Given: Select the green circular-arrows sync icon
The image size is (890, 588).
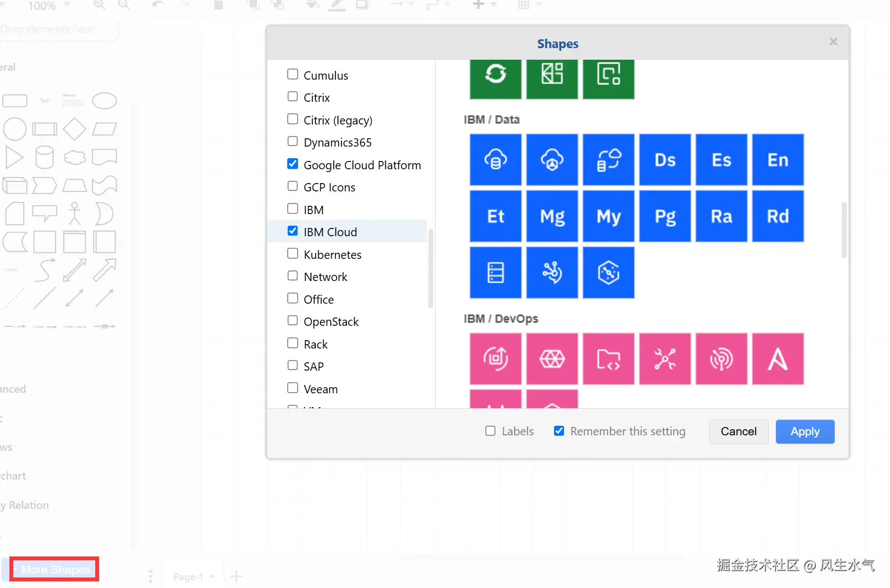Looking at the screenshot, I should pos(495,78).
